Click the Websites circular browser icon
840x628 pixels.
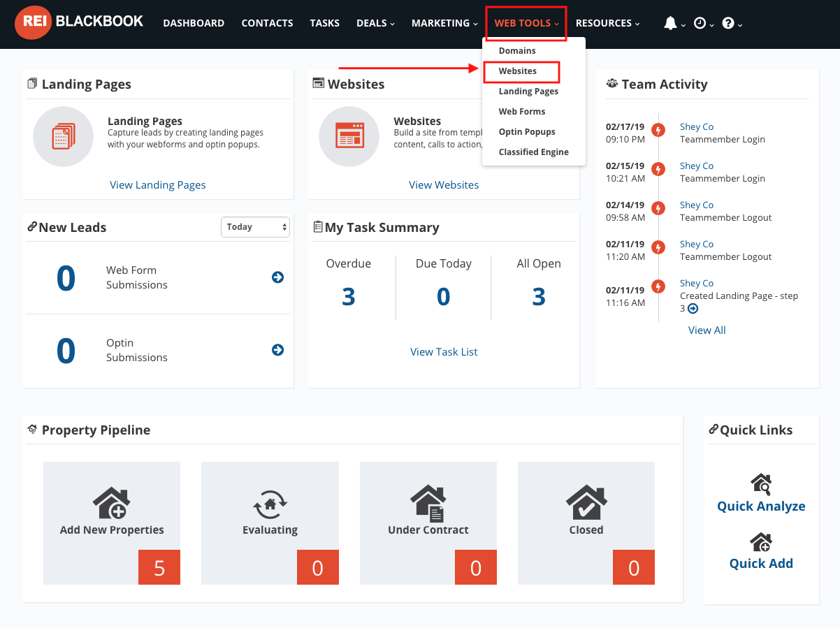click(349, 136)
